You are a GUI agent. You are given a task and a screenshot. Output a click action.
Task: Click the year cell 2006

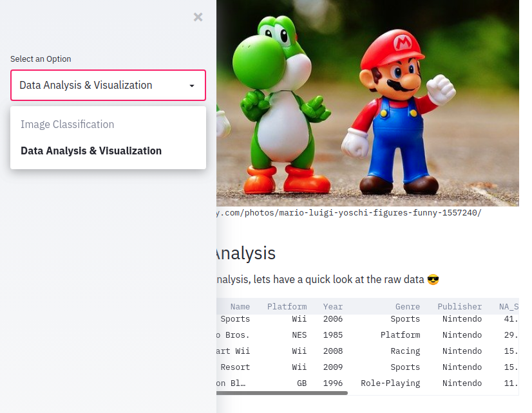pos(332,319)
